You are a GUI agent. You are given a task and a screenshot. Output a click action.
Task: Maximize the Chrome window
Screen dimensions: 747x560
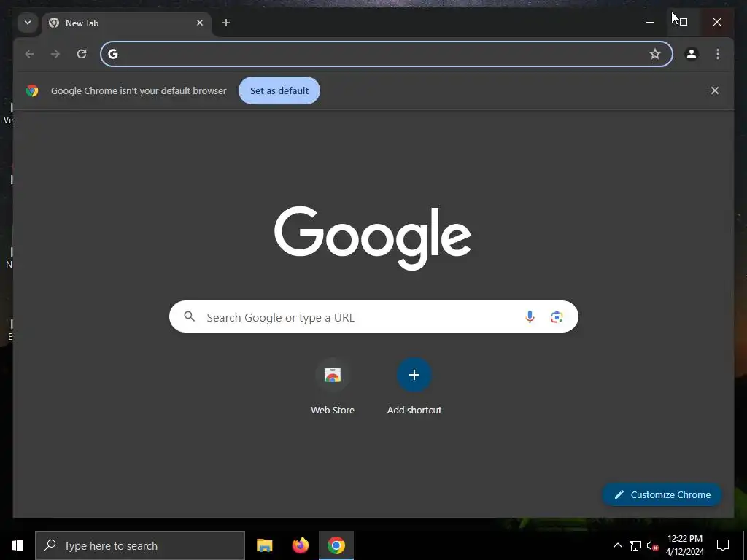pos(683,22)
